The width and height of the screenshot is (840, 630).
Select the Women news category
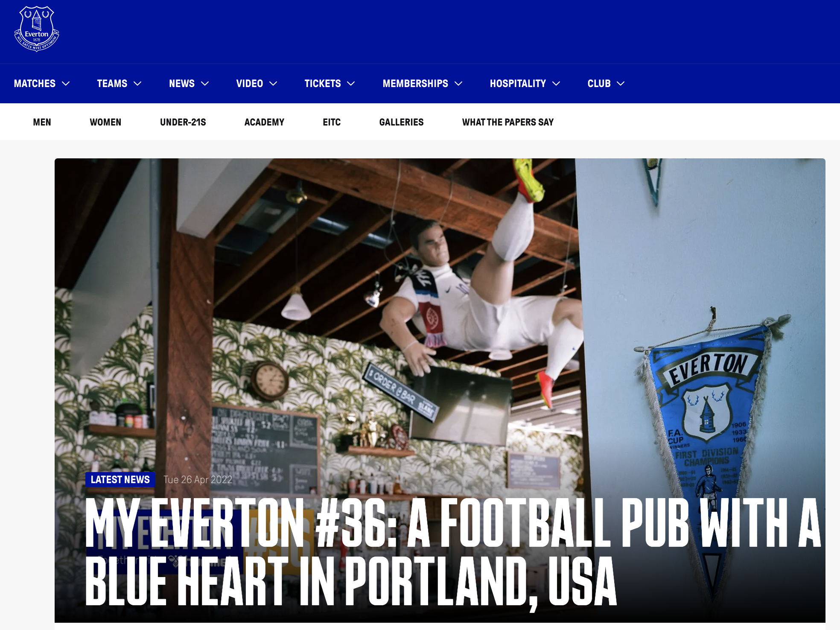[x=105, y=122]
